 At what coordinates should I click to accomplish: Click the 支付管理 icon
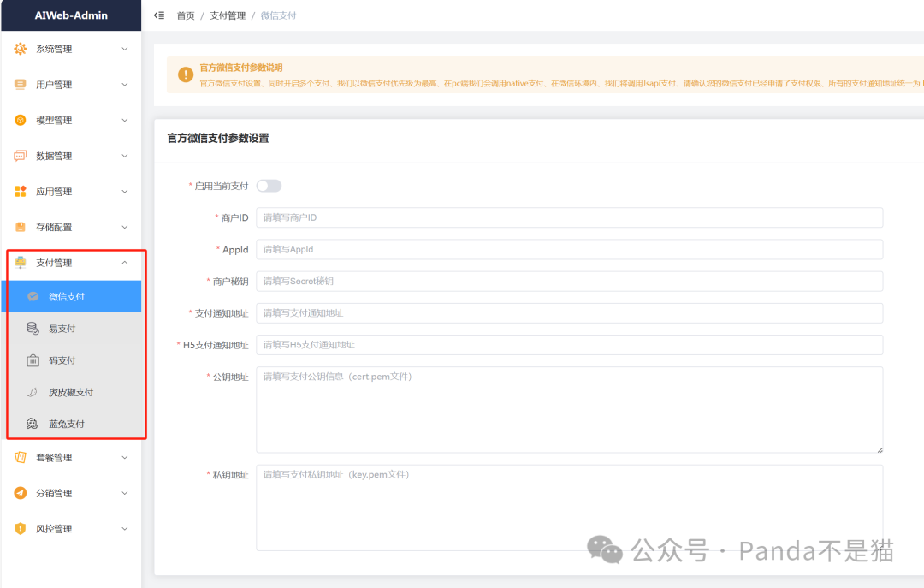click(20, 263)
